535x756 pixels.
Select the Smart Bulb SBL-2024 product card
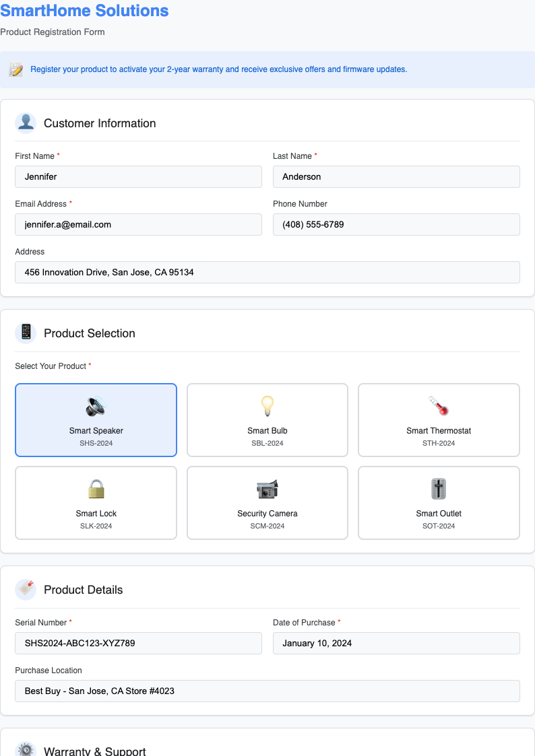[x=267, y=420]
